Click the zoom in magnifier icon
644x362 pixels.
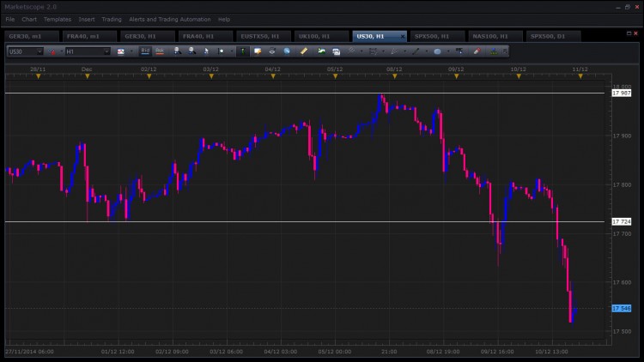pos(177,51)
